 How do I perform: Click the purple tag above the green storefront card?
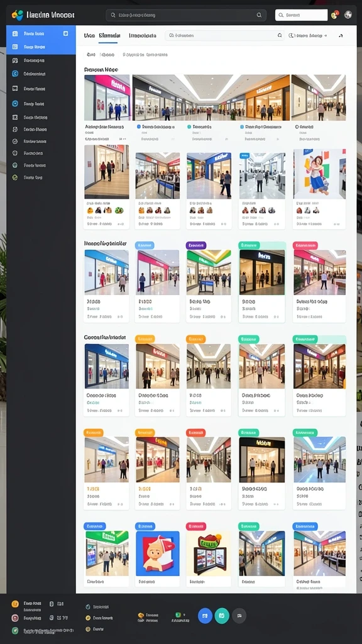[x=196, y=246]
